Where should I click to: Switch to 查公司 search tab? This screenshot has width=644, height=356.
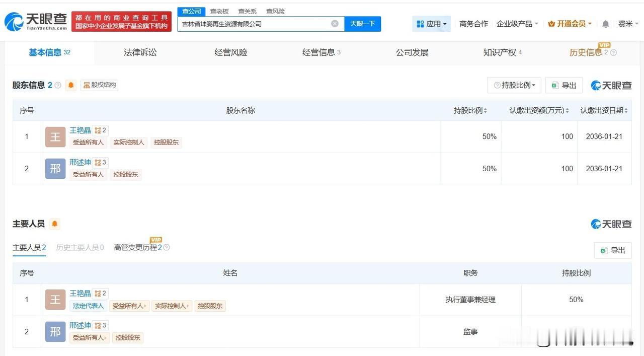tap(191, 11)
